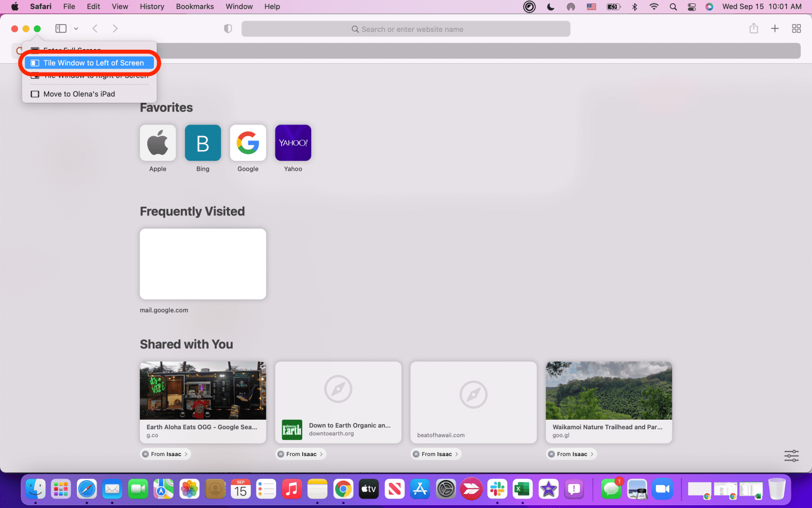
Task: Click the Share icon in Safari toolbar
Action: (x=753, y=28)
